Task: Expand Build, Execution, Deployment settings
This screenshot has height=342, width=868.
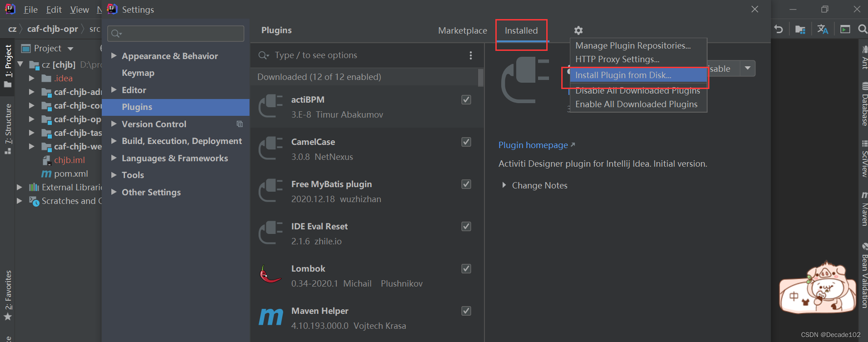Action: [x=114, y=141]
